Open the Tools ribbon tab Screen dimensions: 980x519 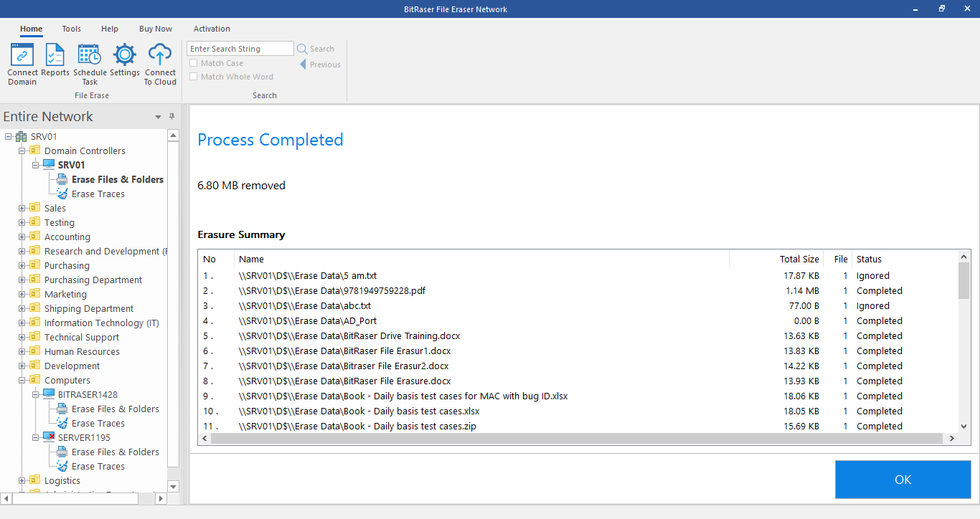pyautogui.click(x=71, y=29)
